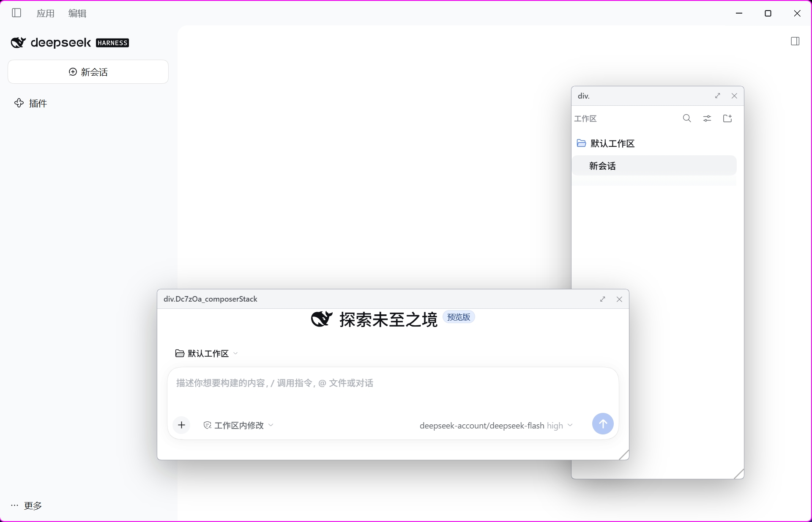Viewport: 812px width, 522px height.
Task: Expand the composerStack panel
Action: 603,299
